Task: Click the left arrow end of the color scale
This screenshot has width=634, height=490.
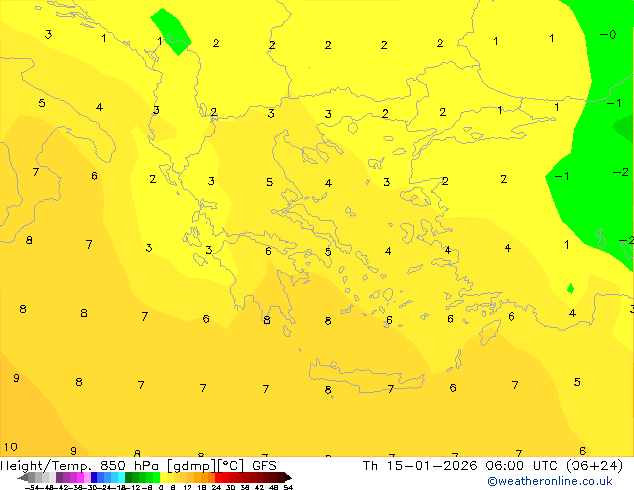Action: [23, 478]
